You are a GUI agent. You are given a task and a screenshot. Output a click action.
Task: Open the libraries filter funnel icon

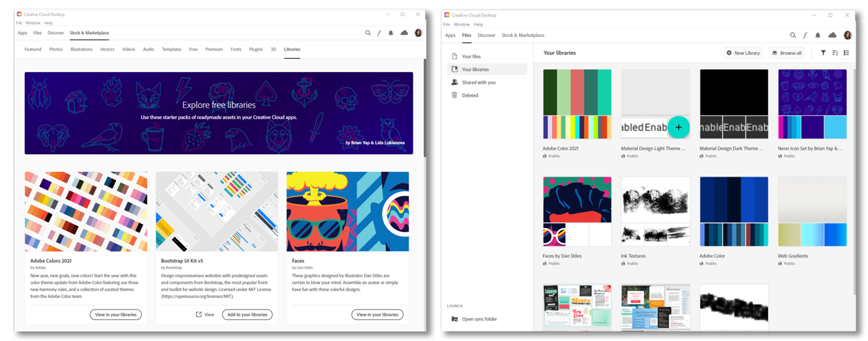823,53
